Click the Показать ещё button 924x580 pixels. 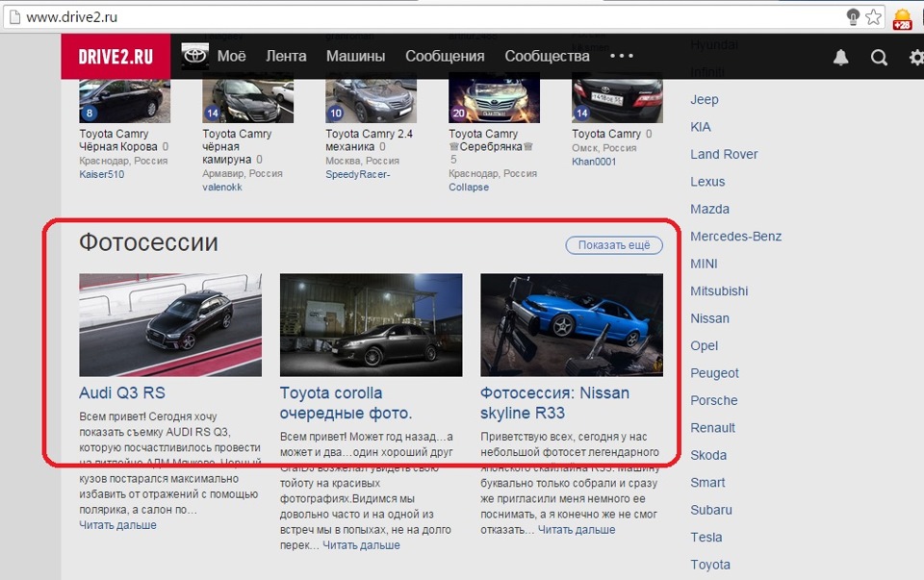(x=614, y=245)
